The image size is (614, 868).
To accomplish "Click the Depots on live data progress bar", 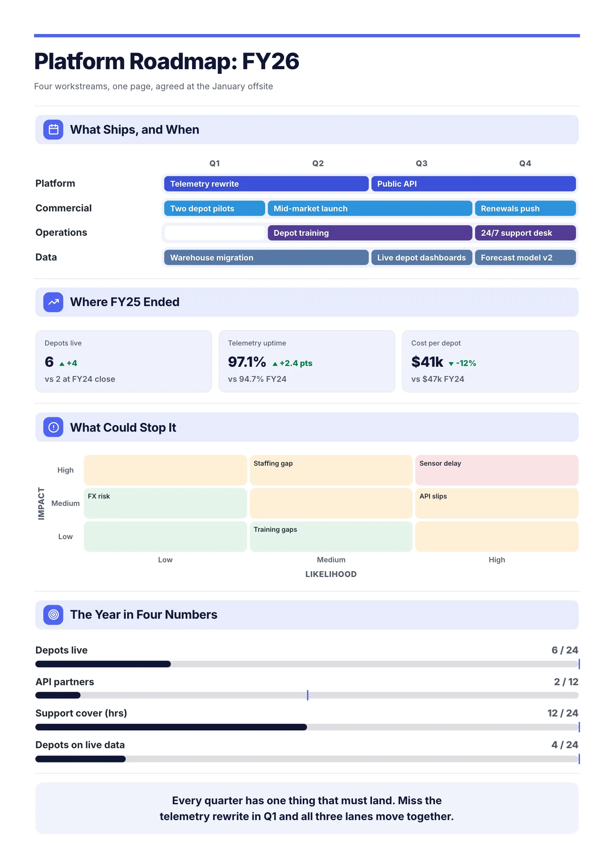I will [x=307, y=759].
